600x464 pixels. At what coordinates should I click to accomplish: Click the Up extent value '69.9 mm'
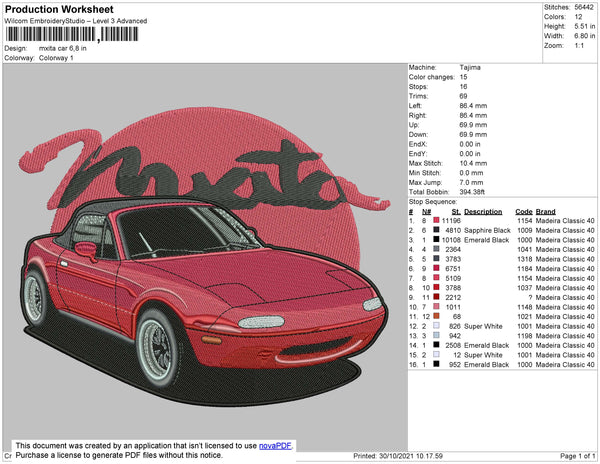pyautogui.click(x=473, y=125)
